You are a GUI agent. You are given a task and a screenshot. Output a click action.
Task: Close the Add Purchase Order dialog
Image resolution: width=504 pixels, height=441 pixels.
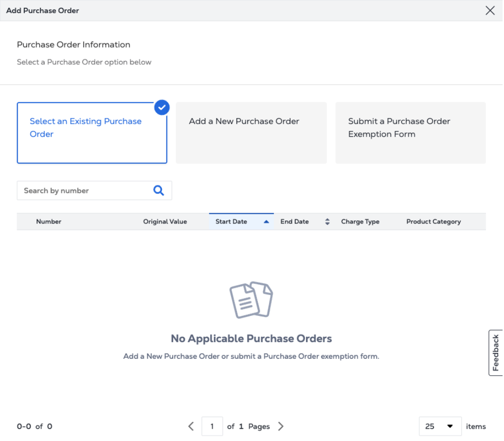490,11
